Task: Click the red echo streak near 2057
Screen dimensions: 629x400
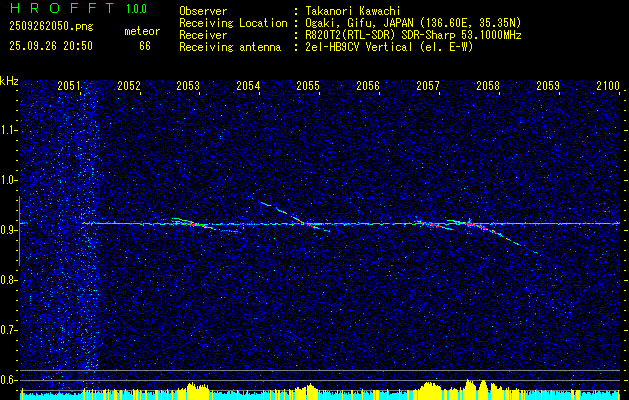Action: [x=433, y=225]
